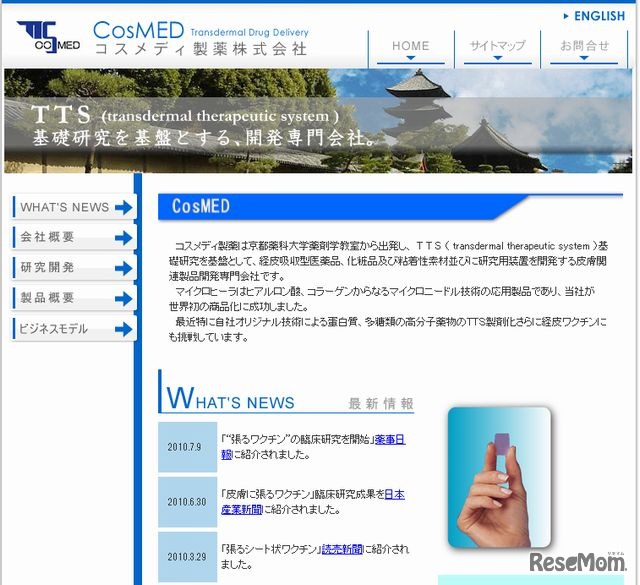Click the arrow icon beside 会社概要
The image size is (640, 585).
click(x=124, y=238)
